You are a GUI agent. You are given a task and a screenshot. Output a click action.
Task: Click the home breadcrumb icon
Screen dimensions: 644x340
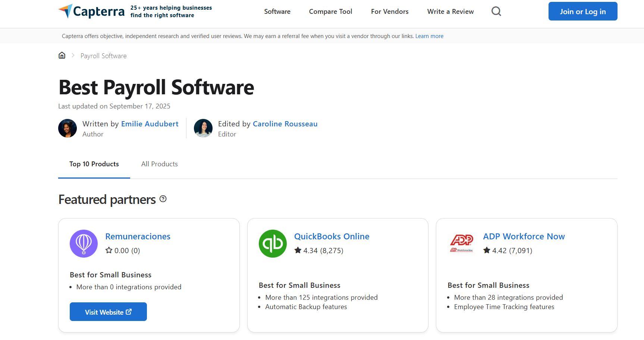pos(62,55)
